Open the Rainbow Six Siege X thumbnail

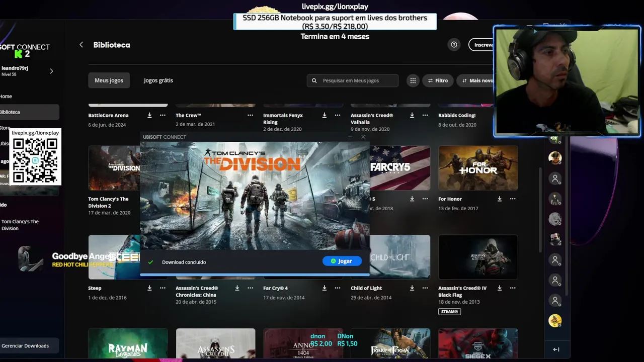point(478,344)
